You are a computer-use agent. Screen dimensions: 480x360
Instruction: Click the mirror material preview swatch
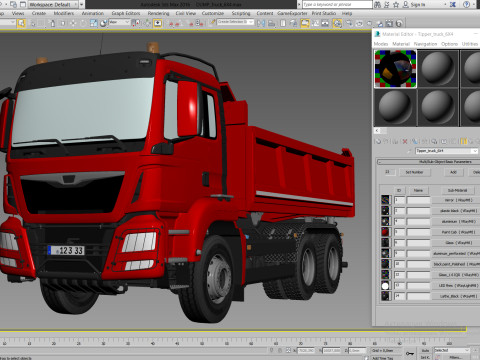click(385, 200)
